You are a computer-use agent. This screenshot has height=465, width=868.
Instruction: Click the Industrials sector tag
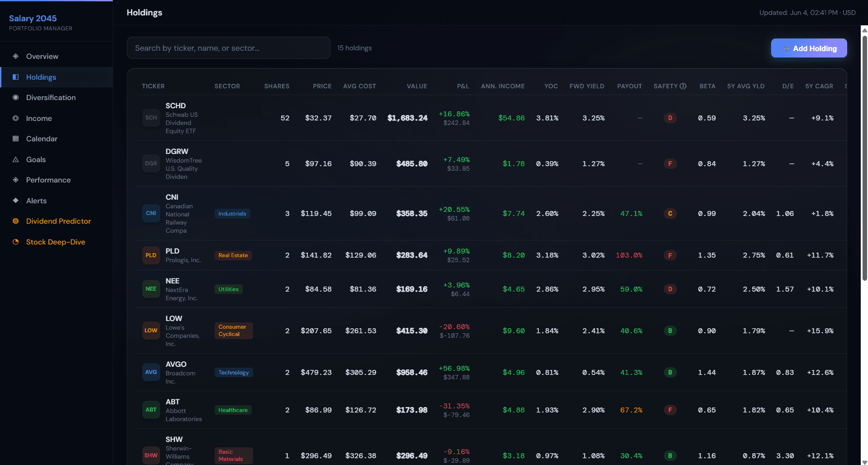point(232,214)
